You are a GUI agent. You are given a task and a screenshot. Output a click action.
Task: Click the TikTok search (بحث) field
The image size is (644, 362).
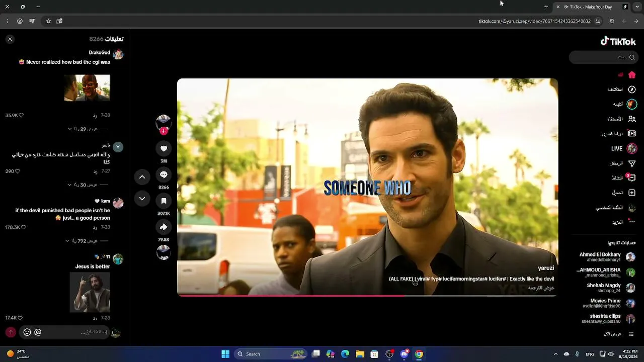click(603, 57)
